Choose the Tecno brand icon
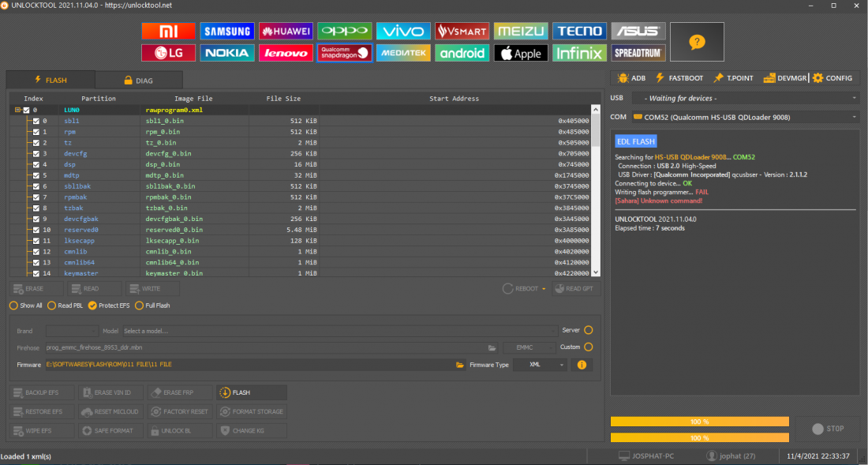The height and width of the screenshot is (465, 868). [580, 31]
